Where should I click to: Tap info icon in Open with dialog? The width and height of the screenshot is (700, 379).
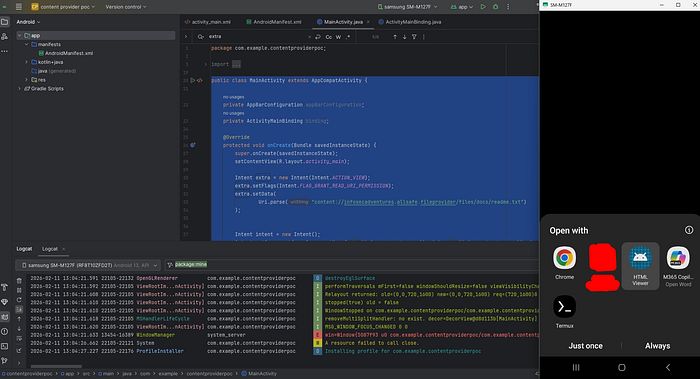[689, 230]
